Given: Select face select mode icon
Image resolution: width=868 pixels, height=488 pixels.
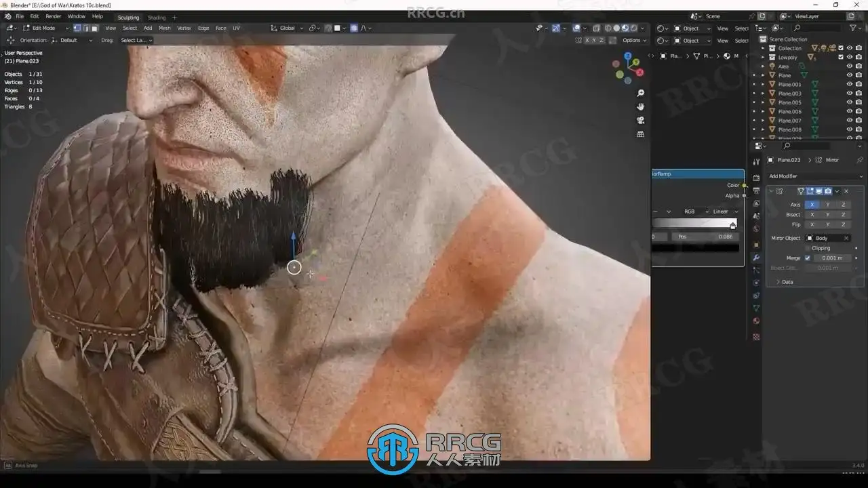Looking at the screenshot, I should 95,28.
